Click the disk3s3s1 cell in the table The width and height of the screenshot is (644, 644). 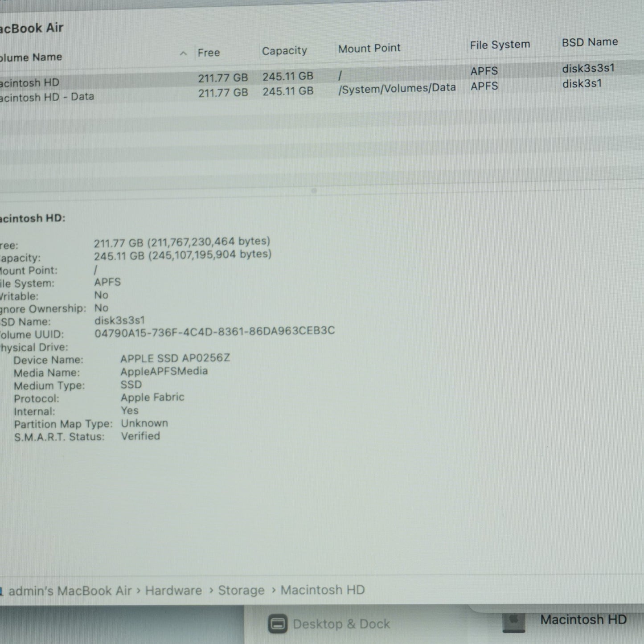coord(588,68)
